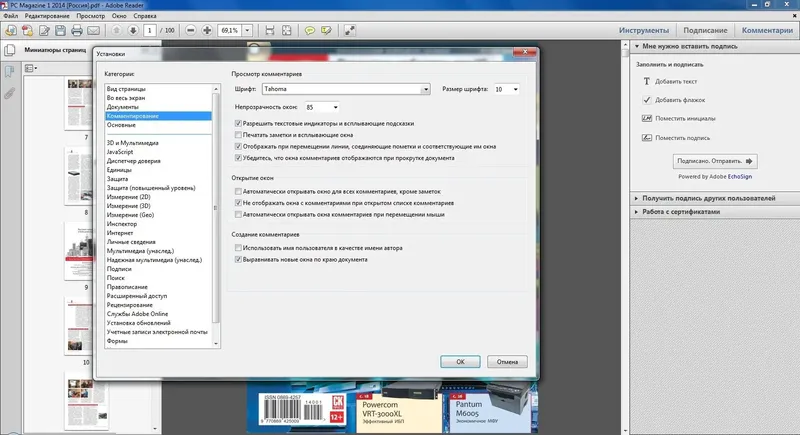Expand 'Работа с сертификатами' section
Image resolution: width=800 pixels, height=435 pixels.
[636, 212]
